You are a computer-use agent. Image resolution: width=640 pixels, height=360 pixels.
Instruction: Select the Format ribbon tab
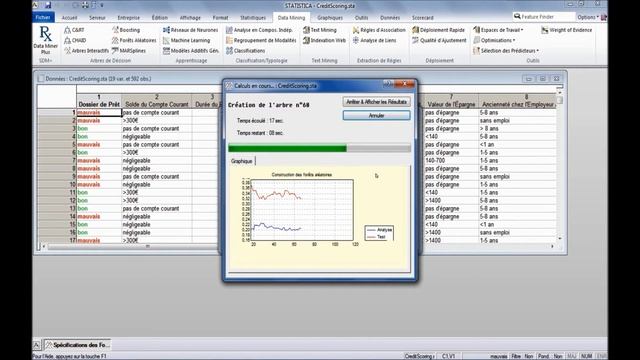coord(220,18)
